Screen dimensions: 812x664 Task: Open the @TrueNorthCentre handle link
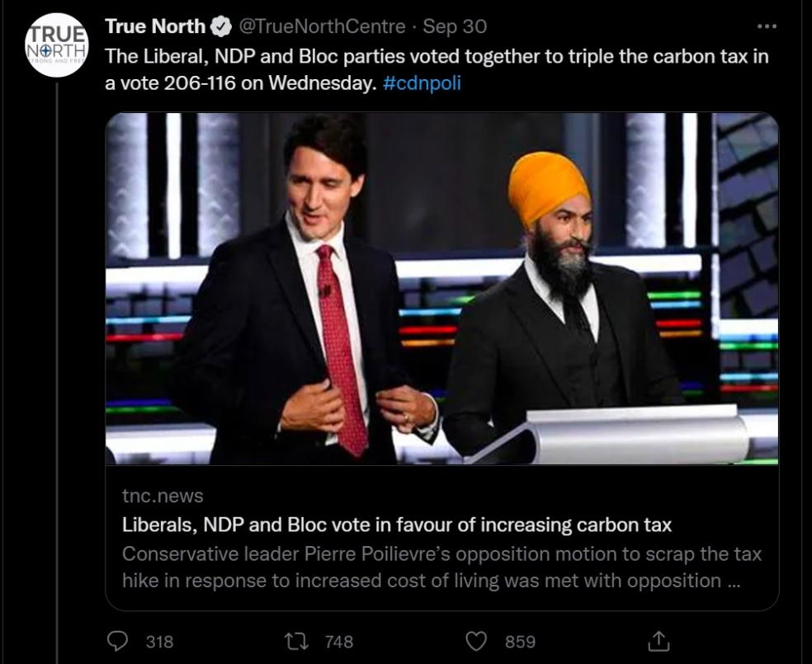tap(323, 26)
